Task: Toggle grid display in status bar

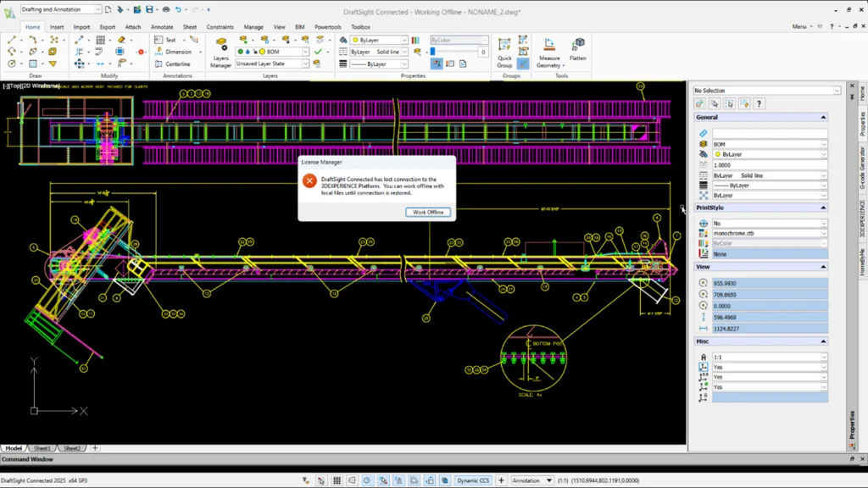Action: pos(337,480)
